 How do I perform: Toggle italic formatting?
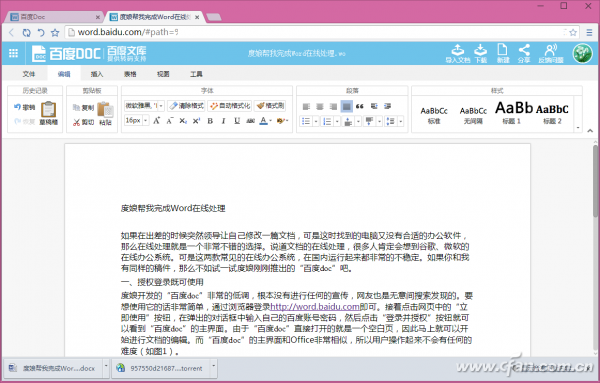(x=223, y=121)
